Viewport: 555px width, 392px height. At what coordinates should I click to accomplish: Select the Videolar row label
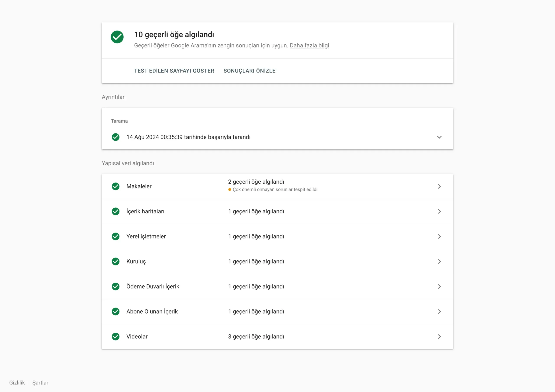(137, 336)
